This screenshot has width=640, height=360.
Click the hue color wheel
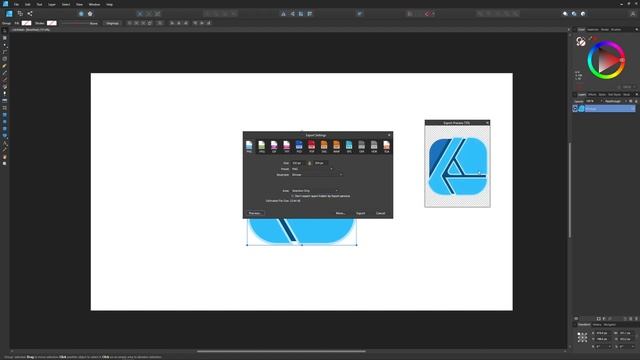606,60
